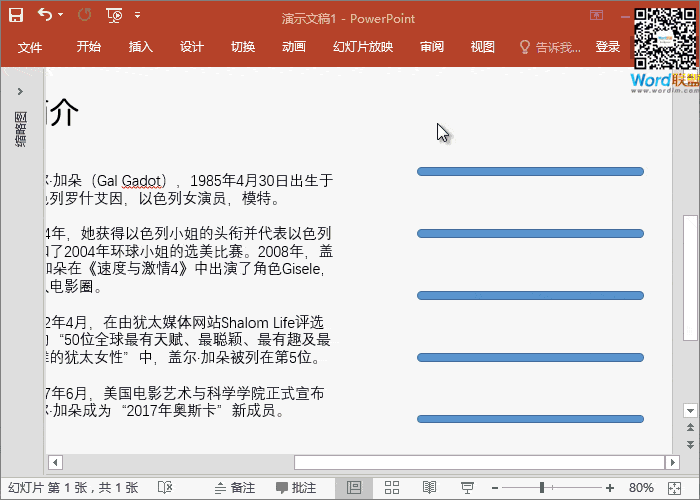The width and height of the screenshot is (700, 500).
Task: Switch to Slide Sorter view icon
Action: tap(392, 488)
